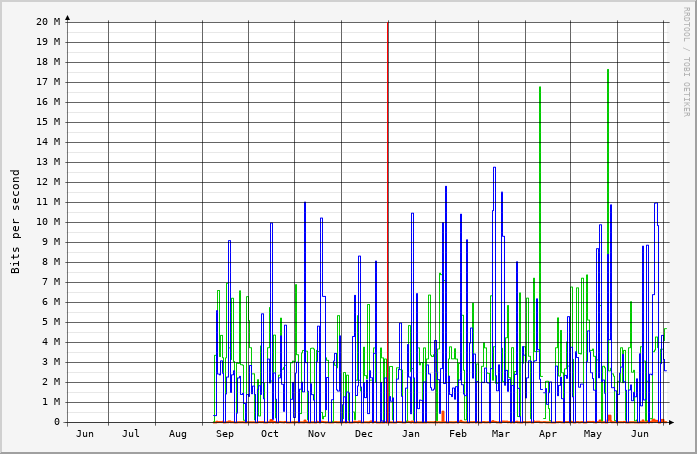Click the 0 y-axis label

pos(57,422)
